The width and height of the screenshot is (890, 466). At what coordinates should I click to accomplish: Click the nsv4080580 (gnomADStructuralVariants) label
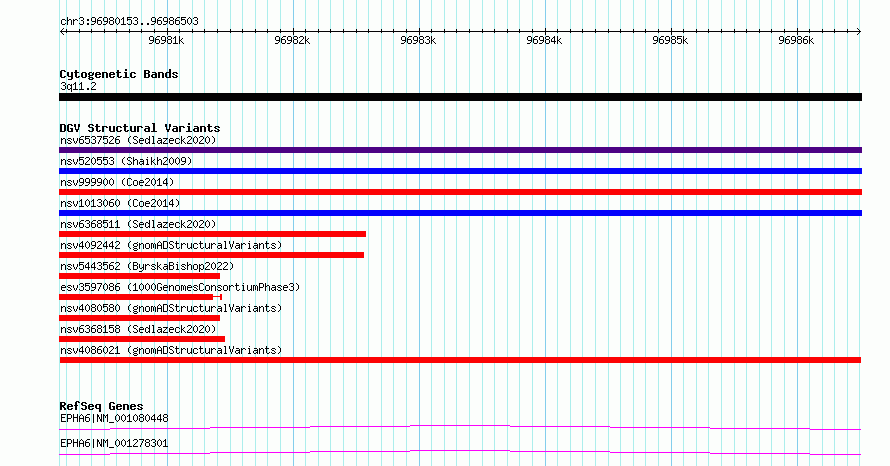171,308
